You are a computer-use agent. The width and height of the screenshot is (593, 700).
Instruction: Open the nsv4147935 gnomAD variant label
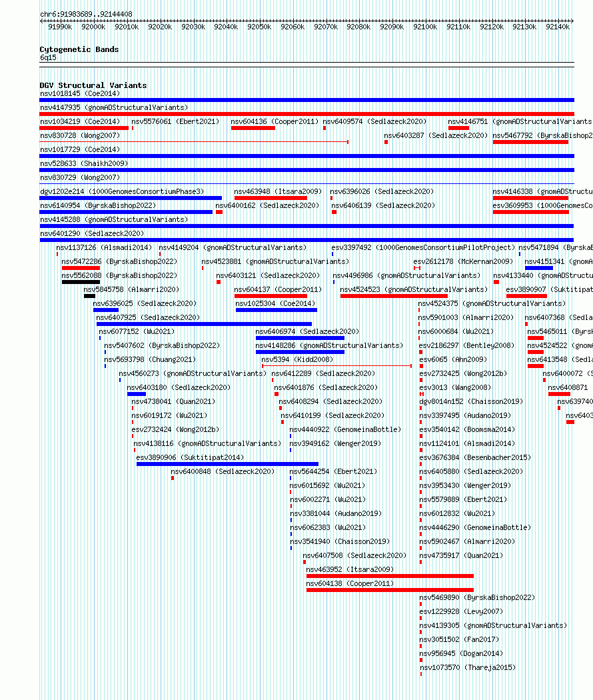point(114,107)
